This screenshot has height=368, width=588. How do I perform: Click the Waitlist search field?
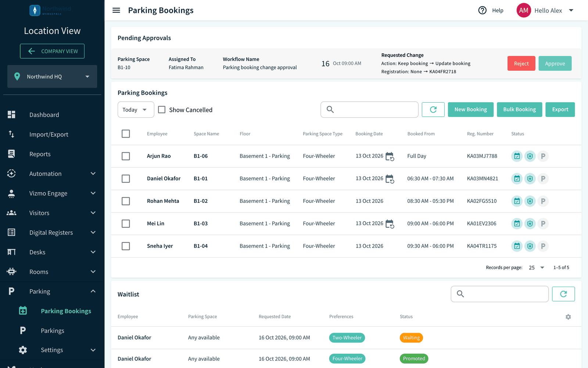click(x=499, y=294)
